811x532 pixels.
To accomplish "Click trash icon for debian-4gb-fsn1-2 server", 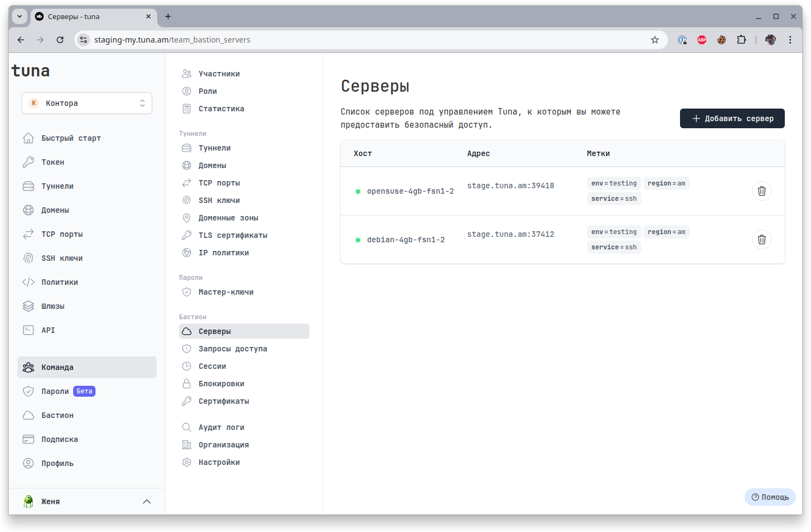I will pos(761,240).
